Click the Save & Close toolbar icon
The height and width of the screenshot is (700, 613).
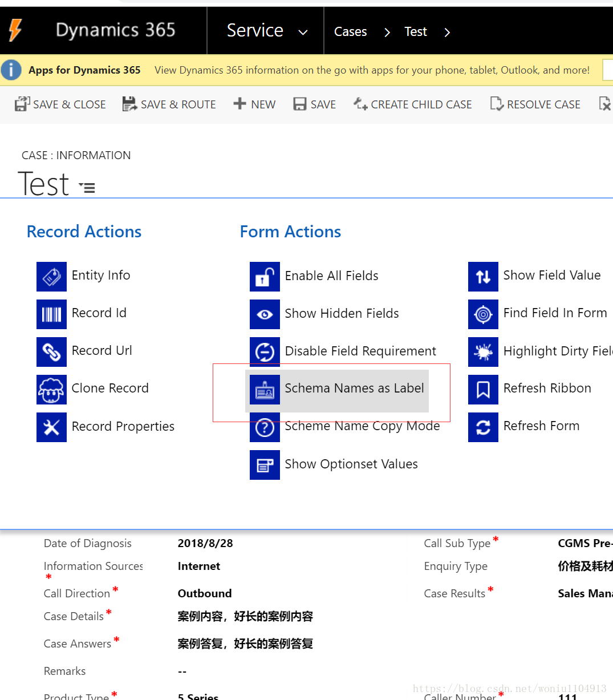click(22, 104)
